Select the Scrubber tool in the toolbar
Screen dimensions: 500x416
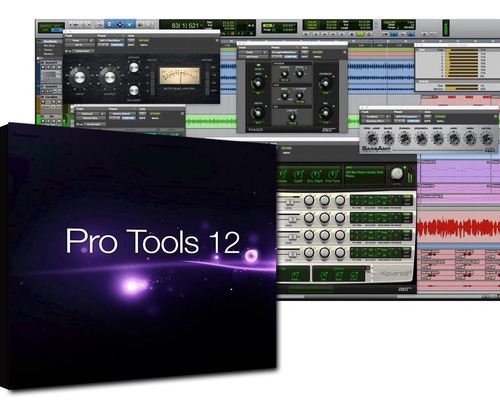(140, 24)
